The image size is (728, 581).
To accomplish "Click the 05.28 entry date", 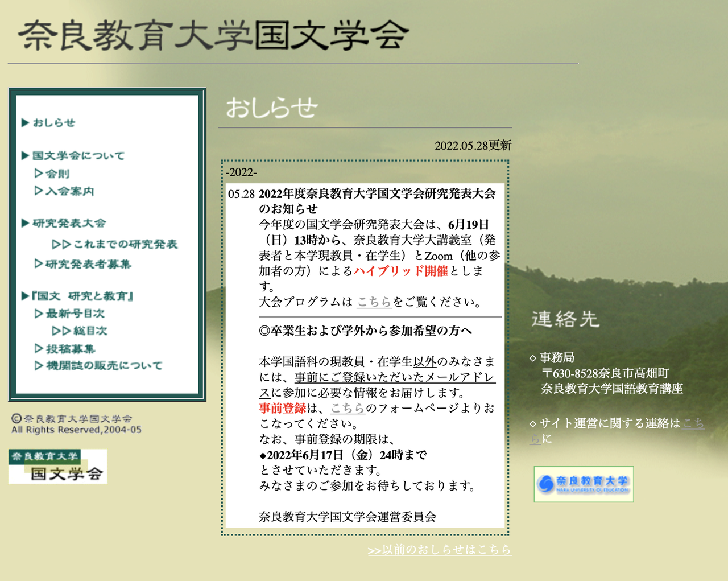I will 241,194.
